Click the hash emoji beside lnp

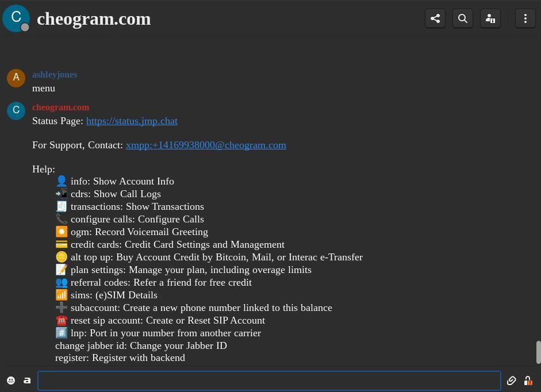tap(62, 333)
